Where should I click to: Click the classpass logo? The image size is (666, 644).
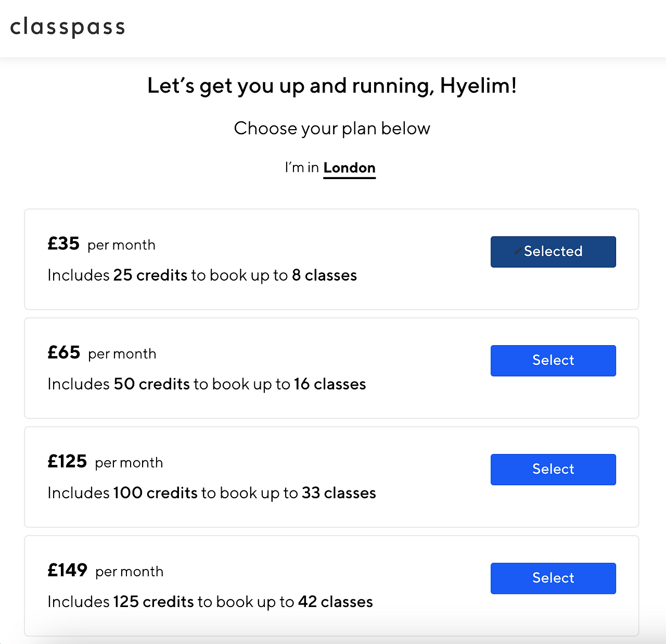(68, 27)
